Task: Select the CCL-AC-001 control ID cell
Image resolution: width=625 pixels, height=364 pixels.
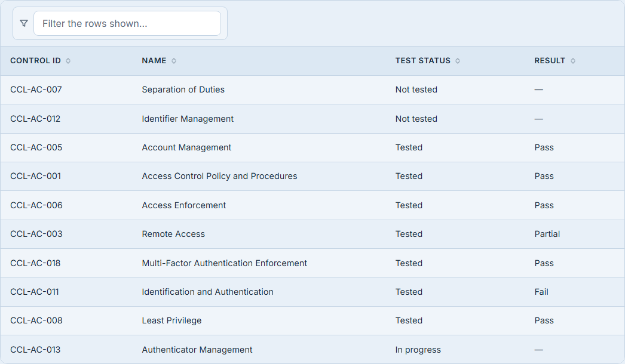Action: click(35, 176)
